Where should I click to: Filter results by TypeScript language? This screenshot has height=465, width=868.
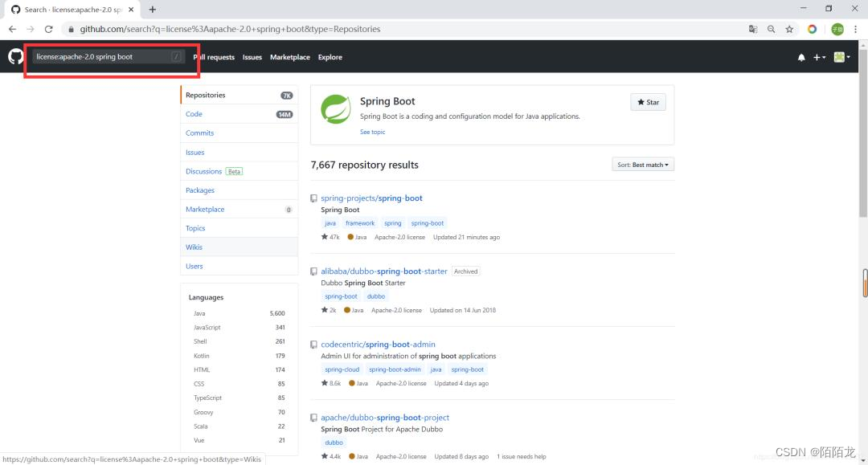(240, 398)
